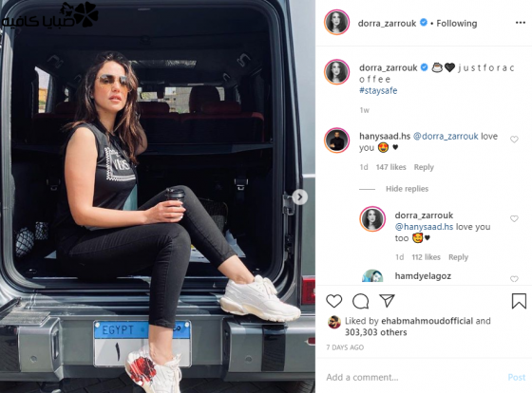The height and width of the screenshot is (393, 532).
Task: Open the three-dot more options menu
Action: 521,23
